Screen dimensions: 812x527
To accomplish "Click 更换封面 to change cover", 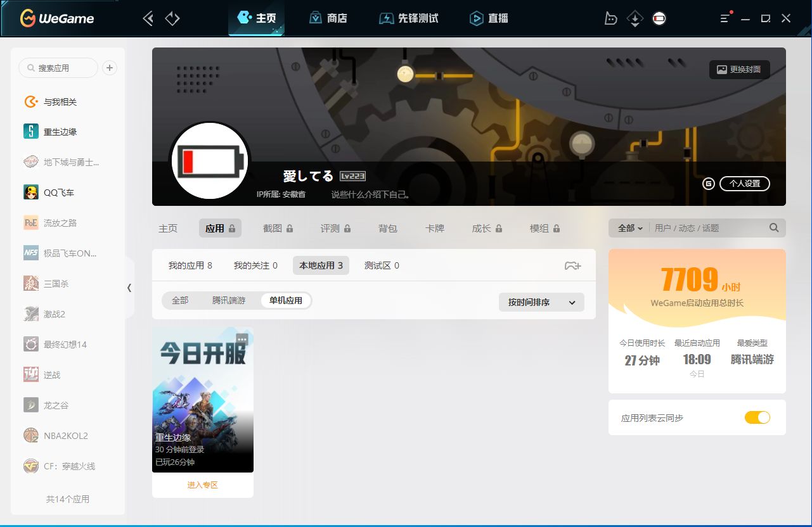I will coord(739,70).
